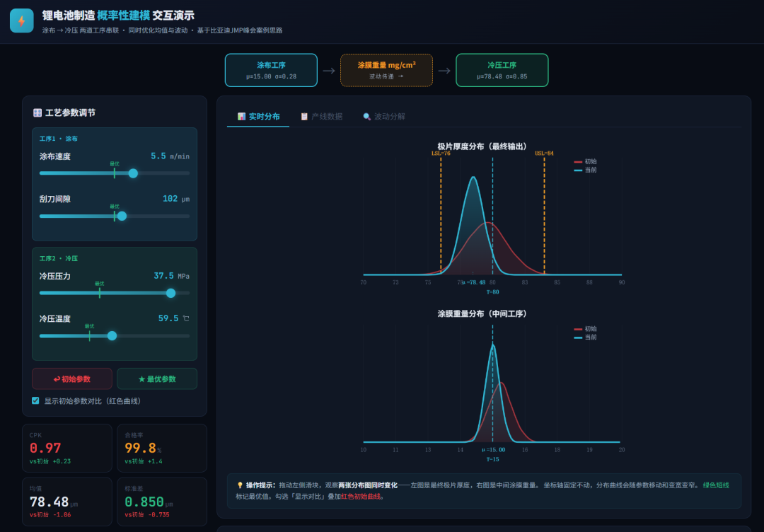Click the 最优 marker on 刮刀间隙 slider
This screenshot has width=764, height=532.
pyautogui.click(x=115, y=214)
